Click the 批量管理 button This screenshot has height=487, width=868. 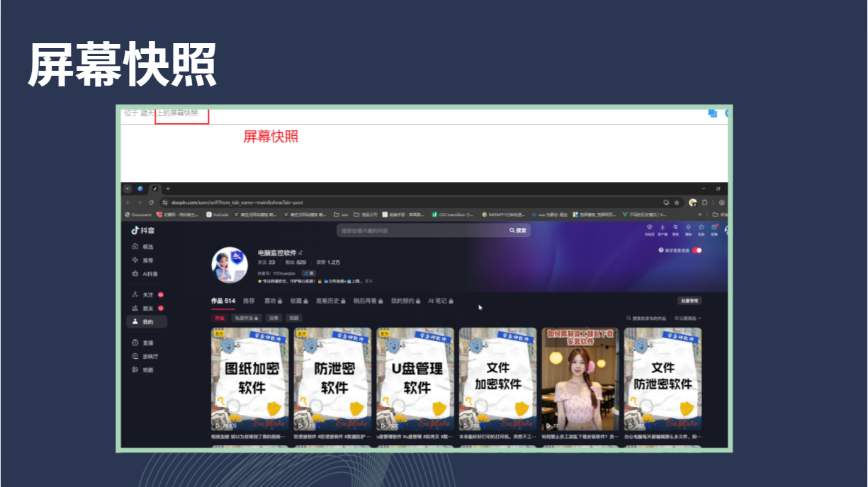(x=689, y=301)
